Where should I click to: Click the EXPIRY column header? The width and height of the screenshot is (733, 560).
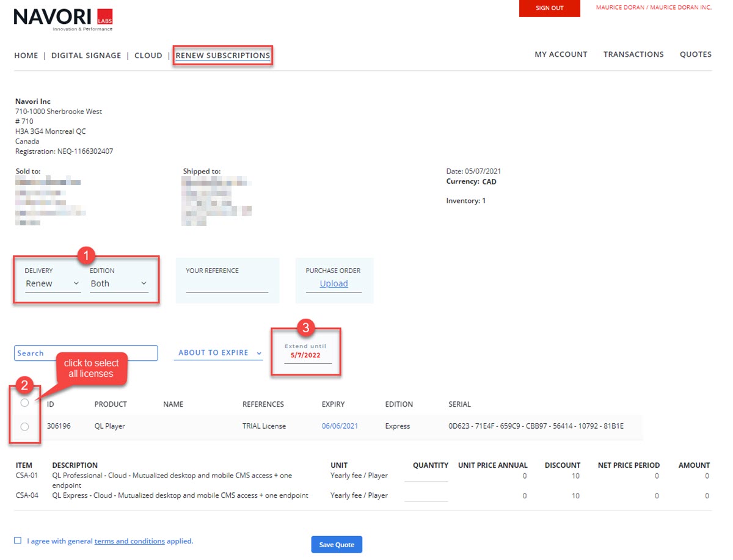pos(334,404)
